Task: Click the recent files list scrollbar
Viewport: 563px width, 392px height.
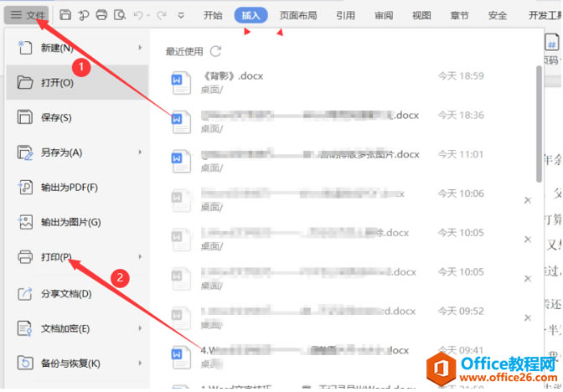Action: [x=539, y=124]
